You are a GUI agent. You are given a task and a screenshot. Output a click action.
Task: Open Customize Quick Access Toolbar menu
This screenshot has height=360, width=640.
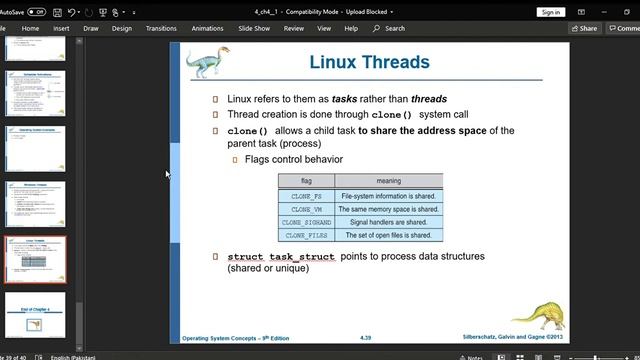point(134,13)
